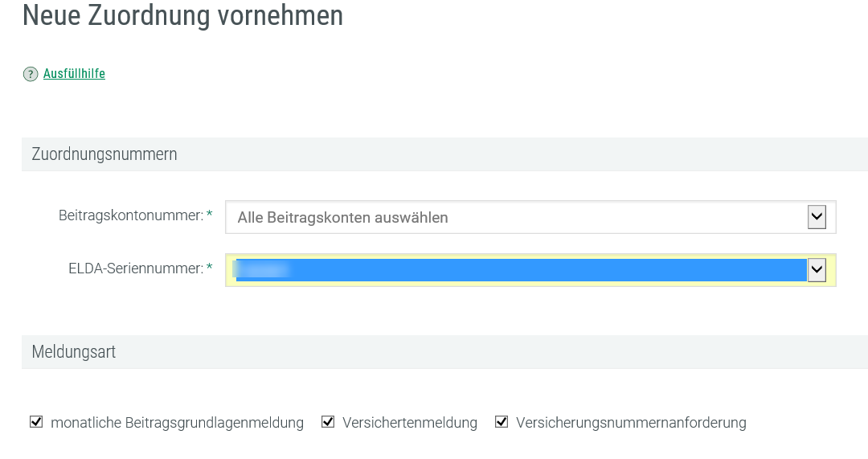Click the required asterisk beside Beitragskontonummer
The image size is (868, 459).
tap(210, 215)
